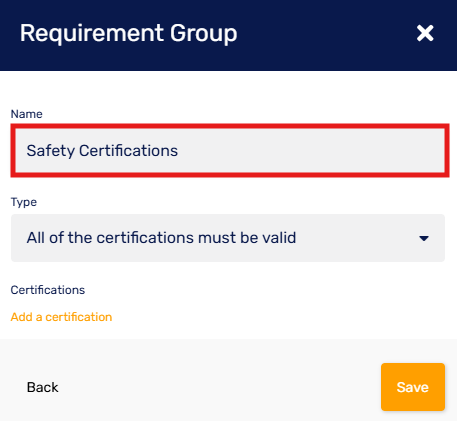Save the requirement group
Image resolution: width=457 pixels, height=421 pixels.
[x=413, y=387]
